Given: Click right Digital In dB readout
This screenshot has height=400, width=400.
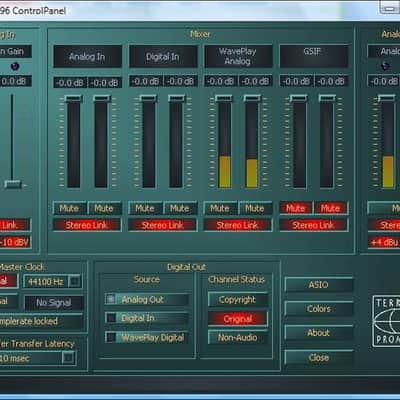Looking at the screenshot, I should point(180,81).
